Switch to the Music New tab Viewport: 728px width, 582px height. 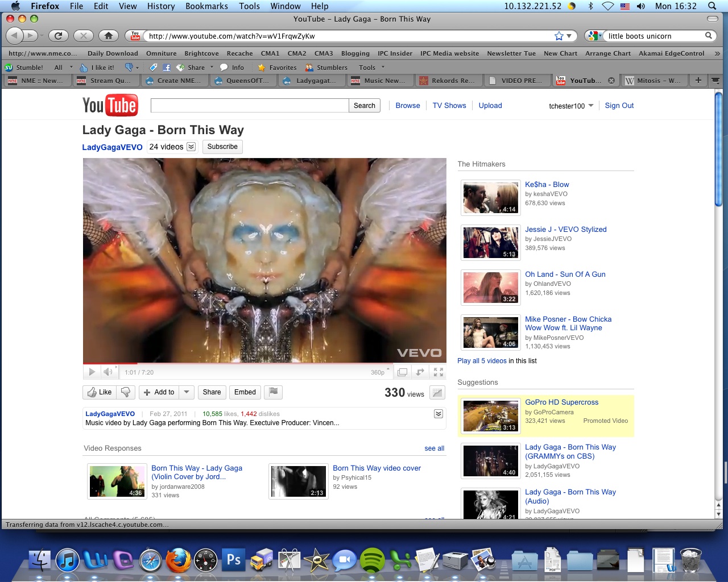pyautogui.click(x=380, y=81)
